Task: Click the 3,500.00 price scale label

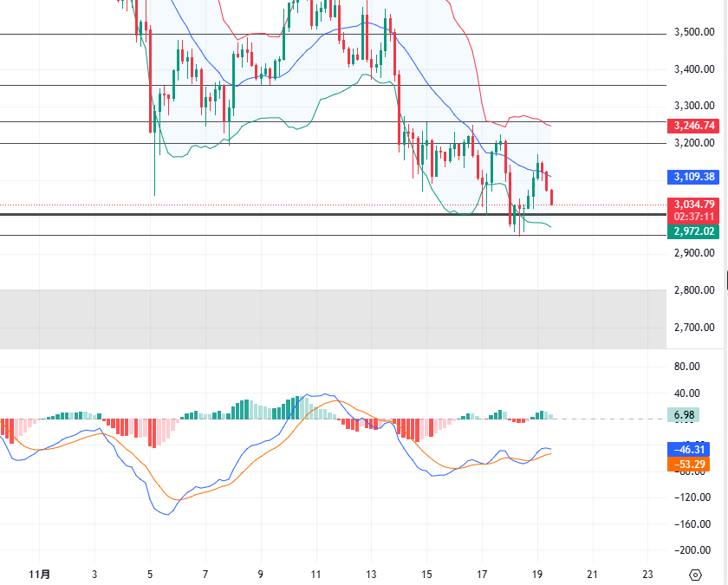Action: coord(693,33)
